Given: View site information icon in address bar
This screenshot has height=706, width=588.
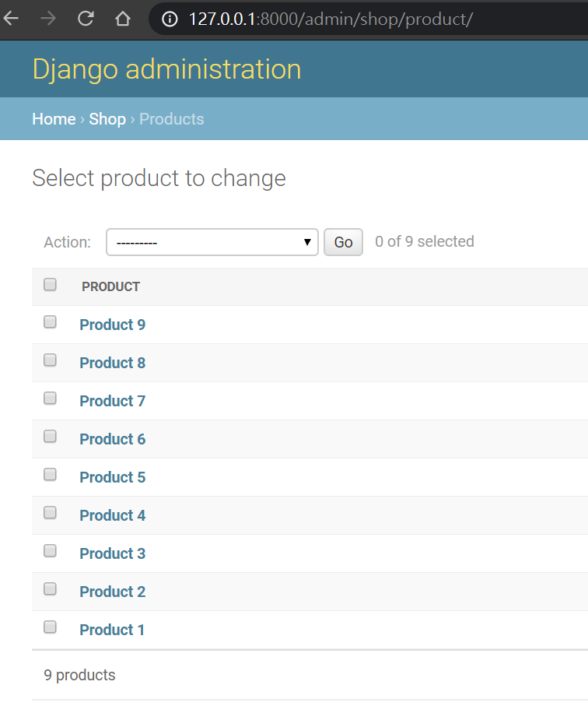Looking at the screenshot, I should click(170, 19).
